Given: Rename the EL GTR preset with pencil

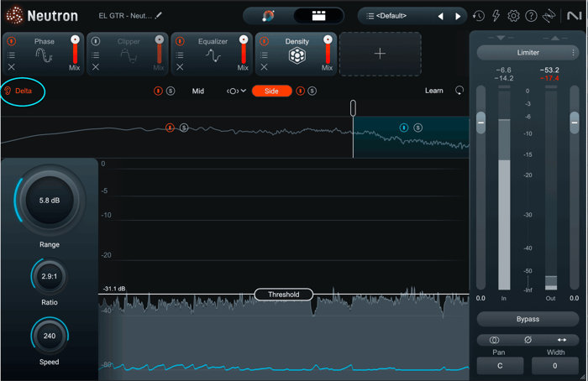Looking at the screenshot, I should pos(159,15).
